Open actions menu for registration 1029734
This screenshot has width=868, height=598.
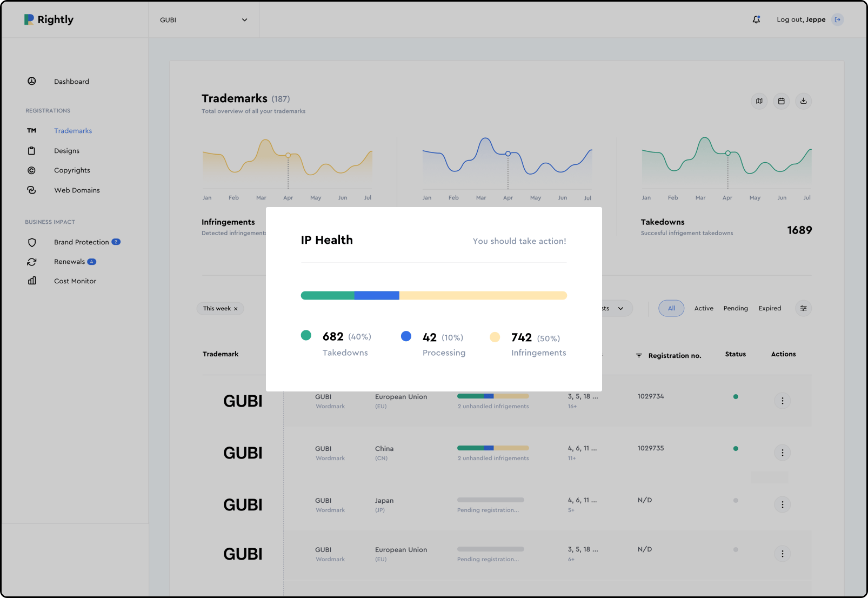(783, 401)
